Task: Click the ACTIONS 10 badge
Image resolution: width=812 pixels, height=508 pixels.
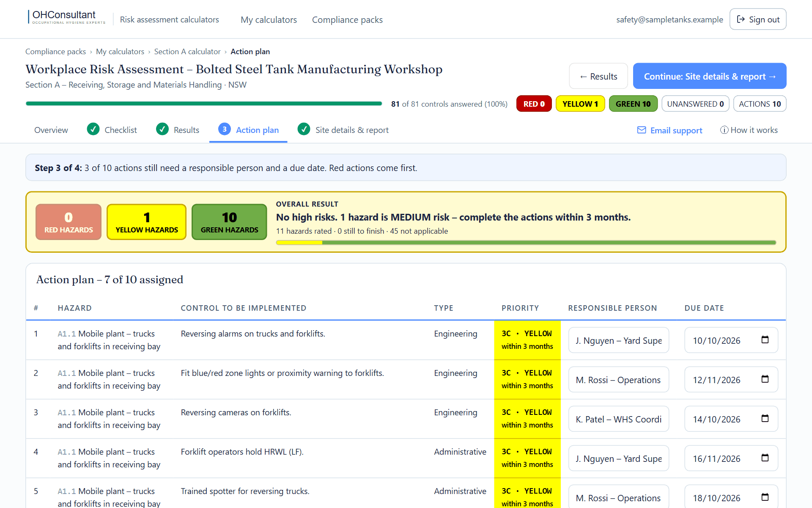Action: (760, 104)
